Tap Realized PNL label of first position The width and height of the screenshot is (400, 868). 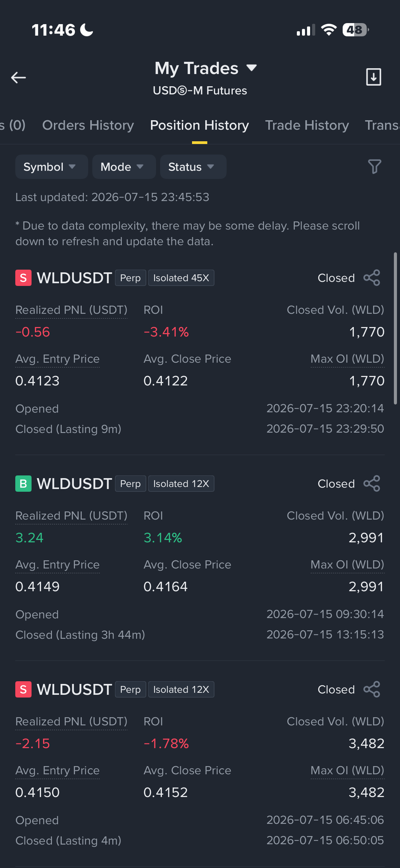coord(71,310)
